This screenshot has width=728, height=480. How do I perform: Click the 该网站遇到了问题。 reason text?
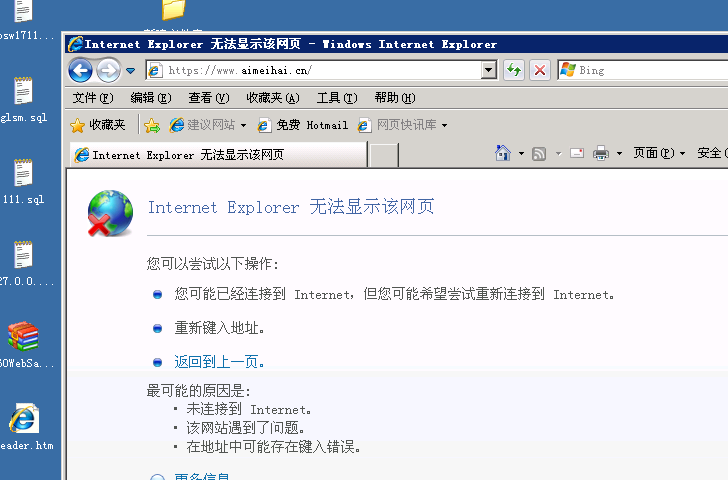[x=245, y=428]
